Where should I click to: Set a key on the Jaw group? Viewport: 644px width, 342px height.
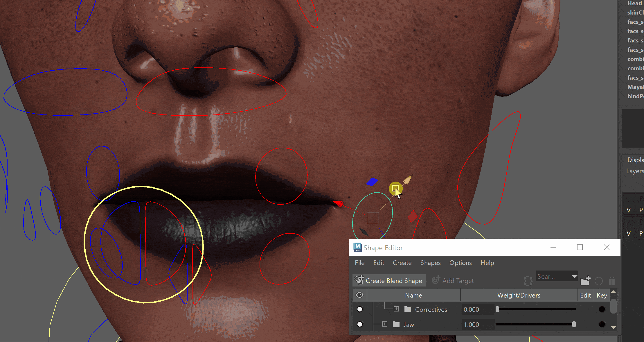click(x=602, y=324)
